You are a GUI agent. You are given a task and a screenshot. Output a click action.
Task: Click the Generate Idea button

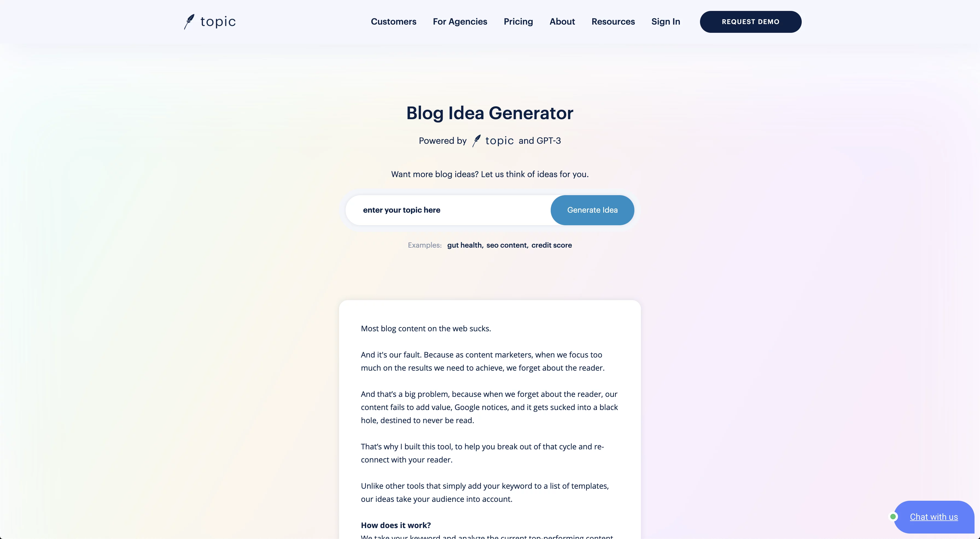click(x=592, y=210)
